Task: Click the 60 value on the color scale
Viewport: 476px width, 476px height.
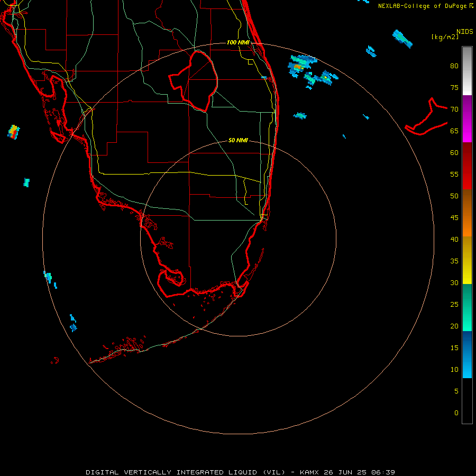Action: coord(454,153)
